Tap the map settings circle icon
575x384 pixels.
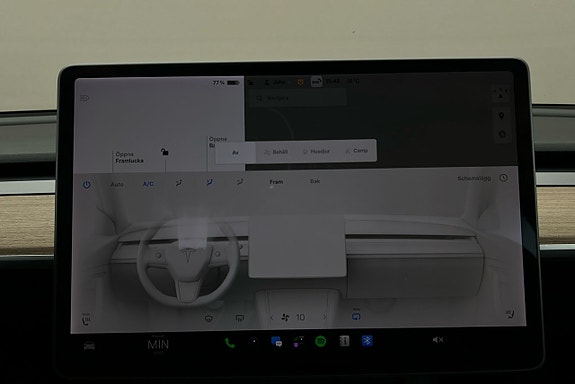pyautogui.click(x=502, y=134)
